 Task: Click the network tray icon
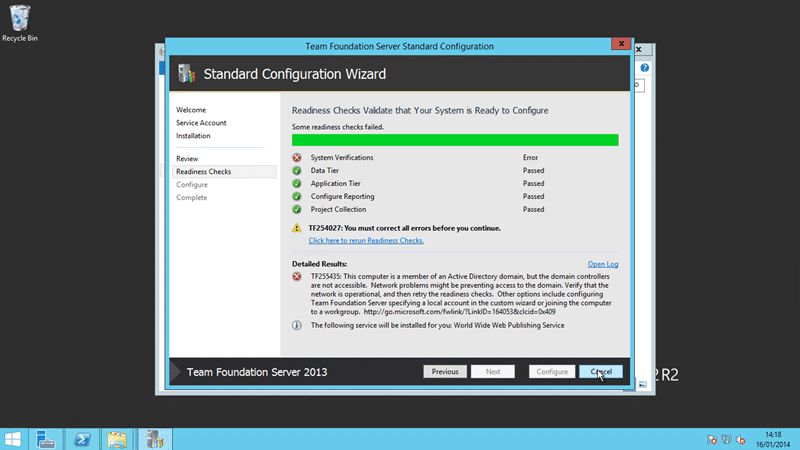(x=727, y=439)
